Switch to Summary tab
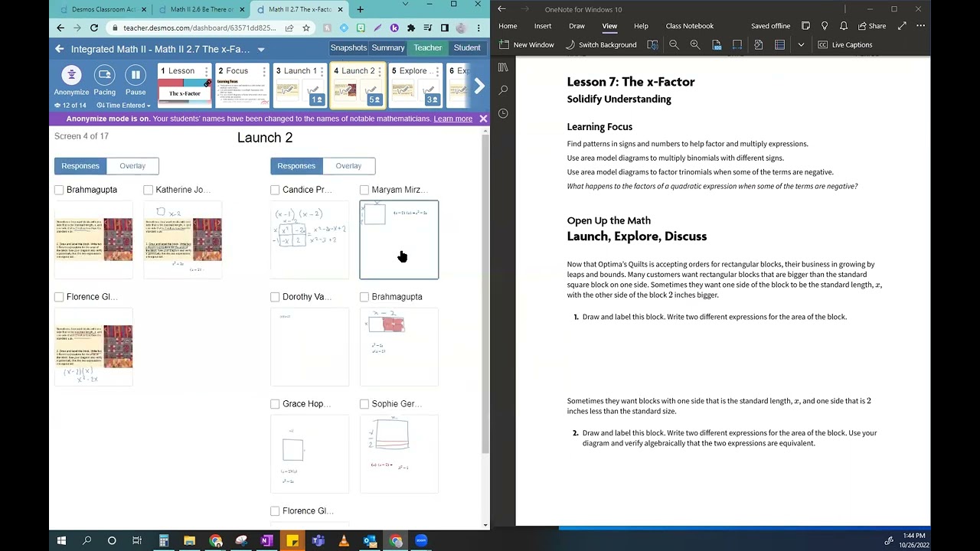This screenshot has width=980, height=551. (388, 48)
